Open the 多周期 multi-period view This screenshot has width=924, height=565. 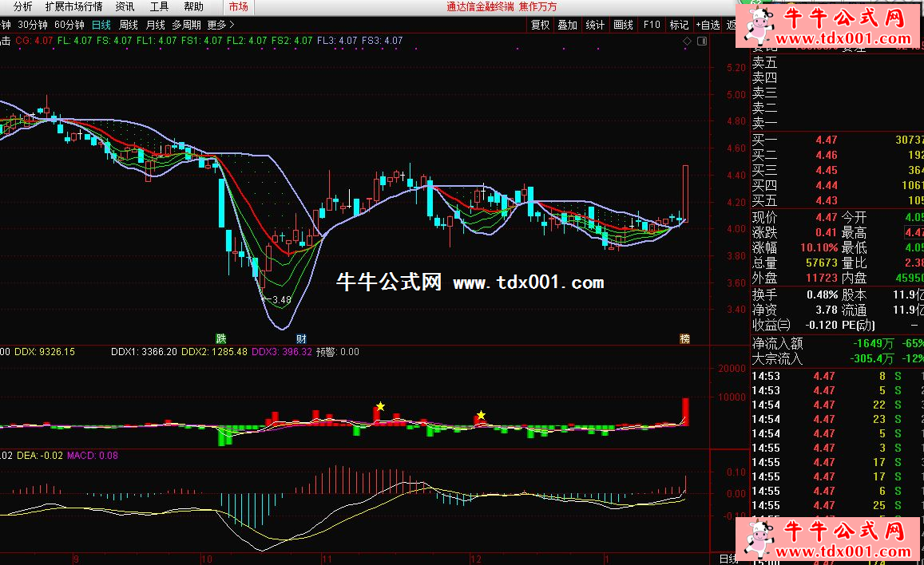click(x=186, y=25)
